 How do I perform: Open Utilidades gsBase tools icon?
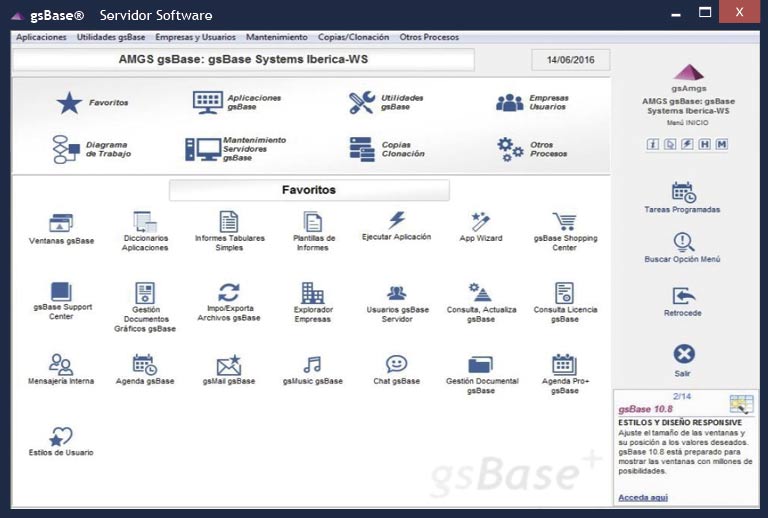coord(362,102)
